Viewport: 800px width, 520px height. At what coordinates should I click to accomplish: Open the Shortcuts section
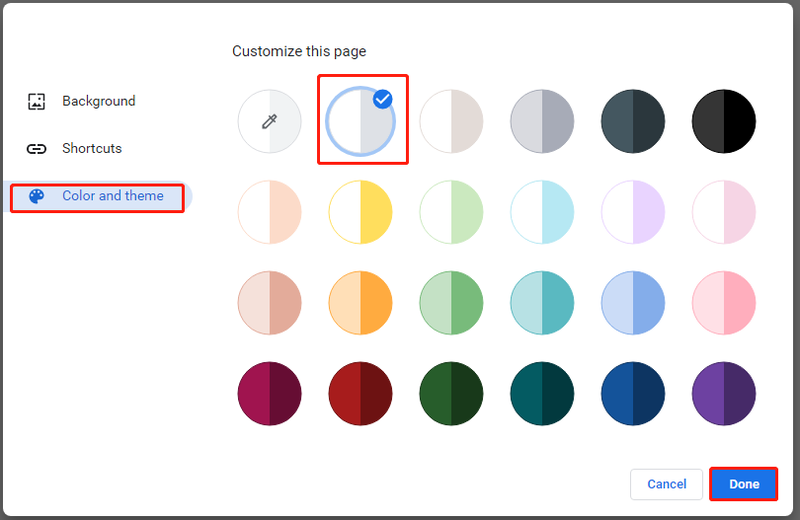(x=92, y=148)
